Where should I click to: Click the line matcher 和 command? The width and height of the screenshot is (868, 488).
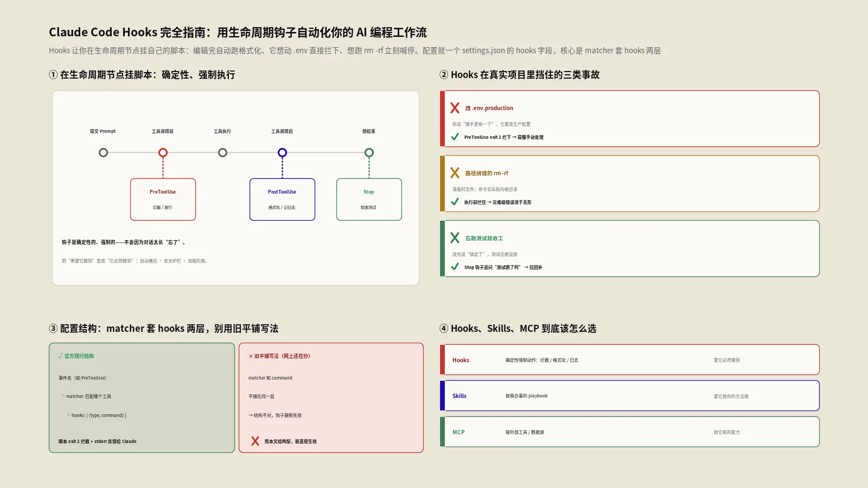270,378
